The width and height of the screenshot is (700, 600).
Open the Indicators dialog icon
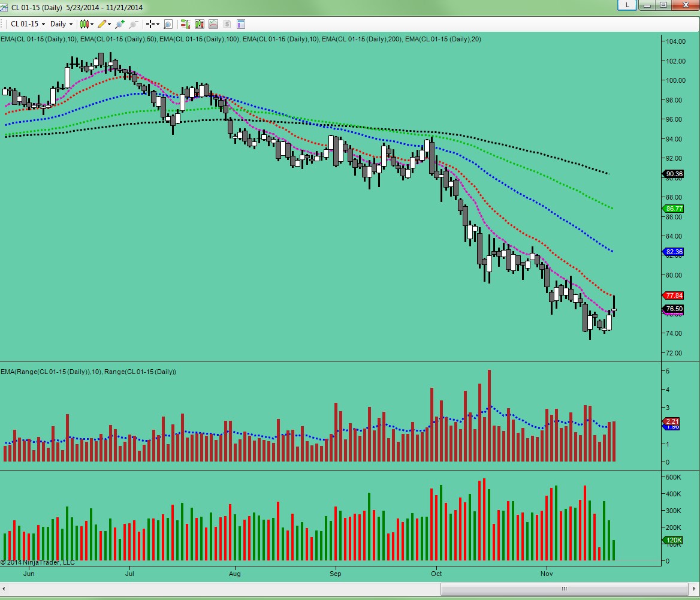(x=213, y=24)
